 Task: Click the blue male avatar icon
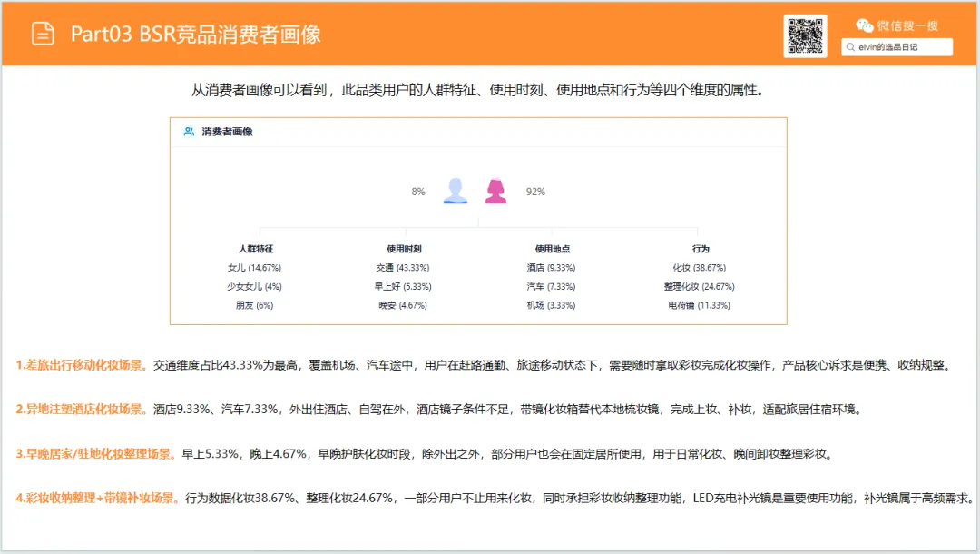[455, 191]
